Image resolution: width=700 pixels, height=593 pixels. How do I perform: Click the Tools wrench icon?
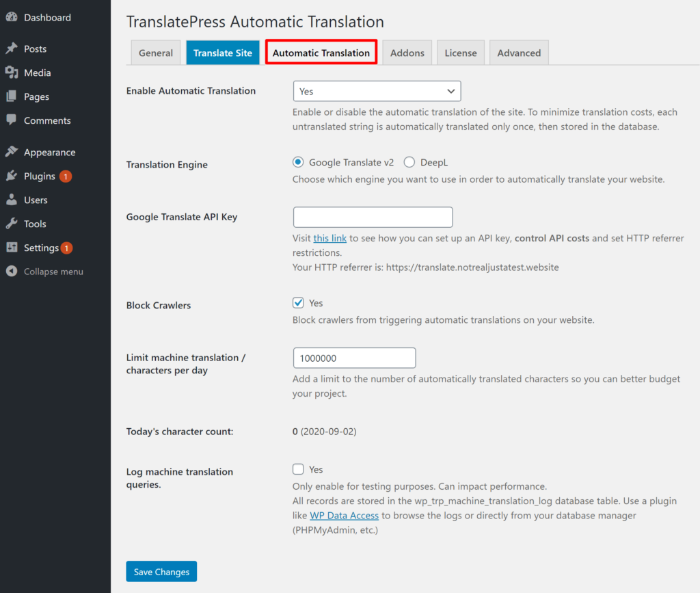click(12, 223)
